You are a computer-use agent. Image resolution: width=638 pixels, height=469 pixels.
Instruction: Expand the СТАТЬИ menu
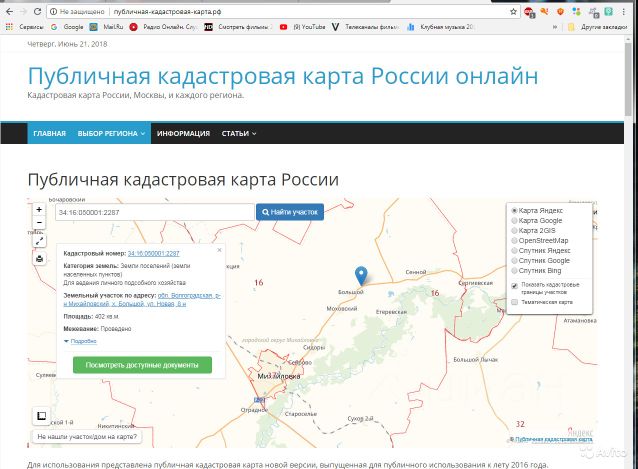pyautogui.click(x=238, y=133)
